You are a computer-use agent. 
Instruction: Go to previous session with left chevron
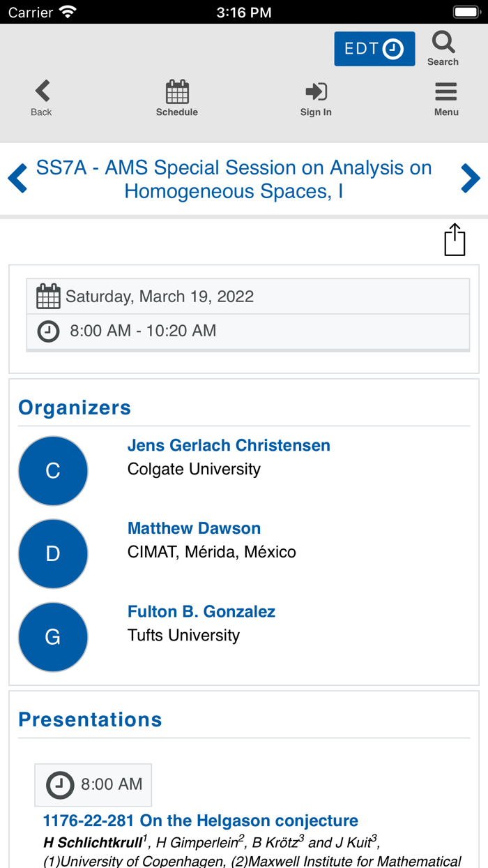pos(17,179)
